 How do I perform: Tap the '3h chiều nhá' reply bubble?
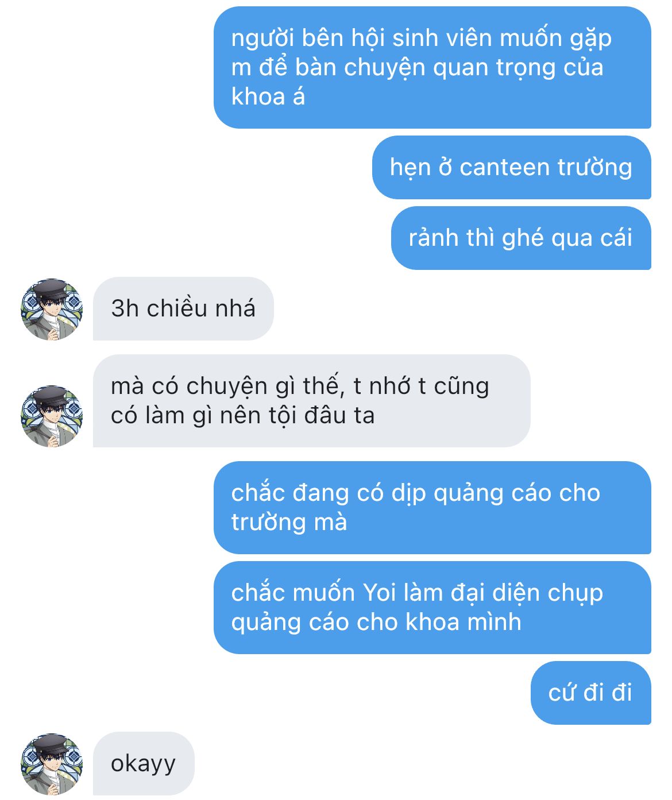coord(183,308)
